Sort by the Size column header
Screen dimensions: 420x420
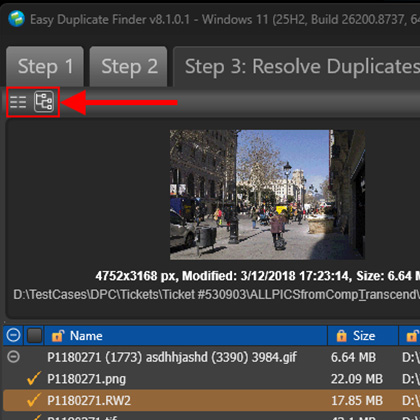pyautogui.click(x=363, y=336)
